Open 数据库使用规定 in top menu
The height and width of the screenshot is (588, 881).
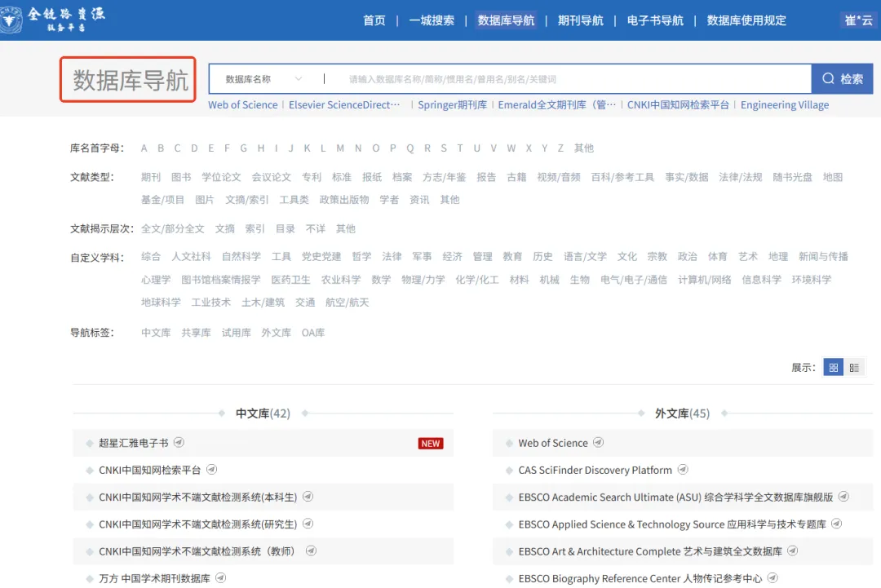pyautogui.click(x=746, y=20)
